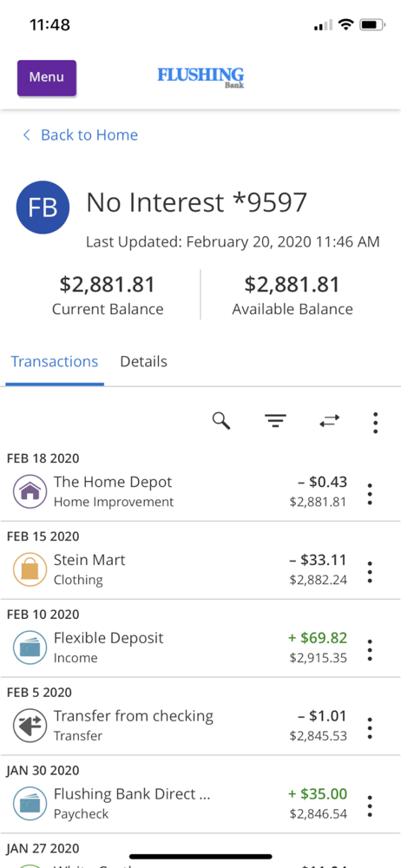Open the three-dot options for Transfer from checking
Image resolution: width=401 pixels, height=868 pixels.
coord(370,728)
